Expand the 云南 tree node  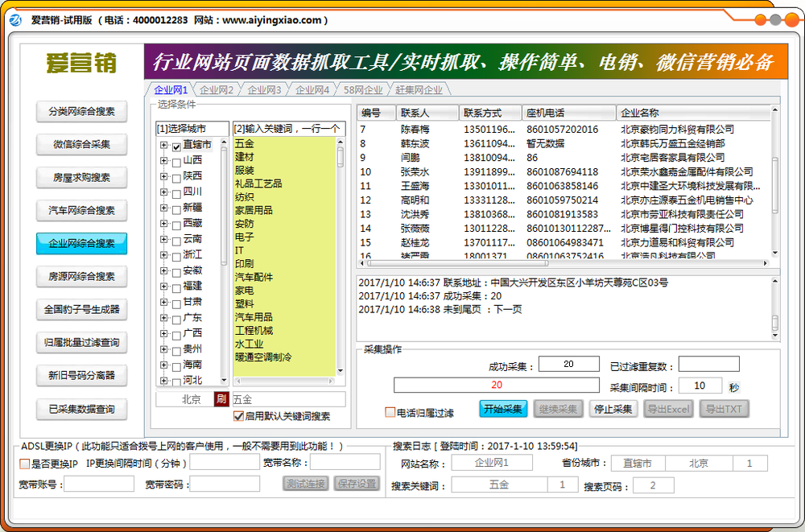(x=163, y=239)
